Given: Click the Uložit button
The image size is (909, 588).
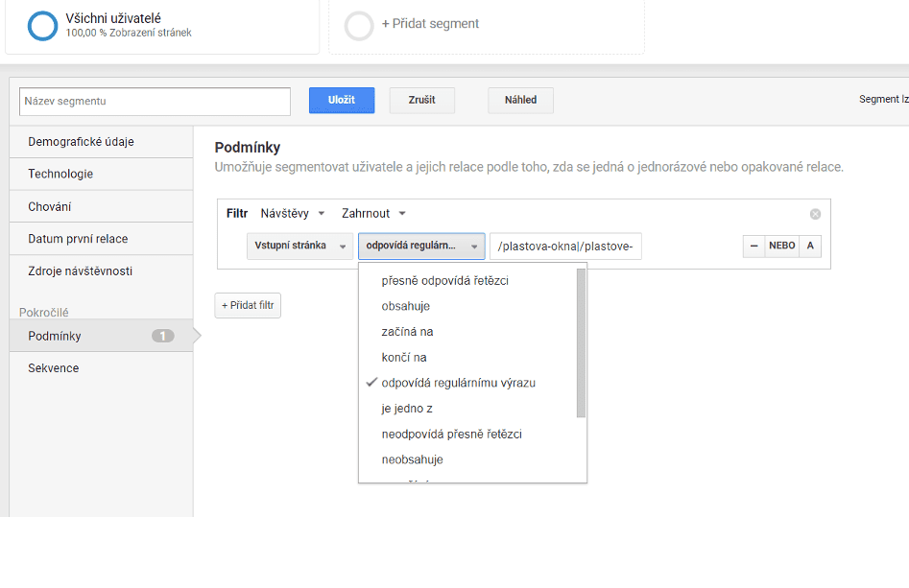Looking at the screenshot, I should pyautogui.click(x=342, y=101).
